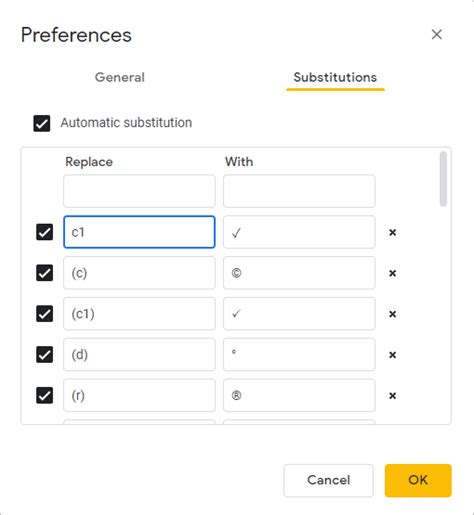The image size is (474, 515).
Task: Uncheck the c1 substitution checkbox
Action: pyautogui.click(x=44, y=232)
